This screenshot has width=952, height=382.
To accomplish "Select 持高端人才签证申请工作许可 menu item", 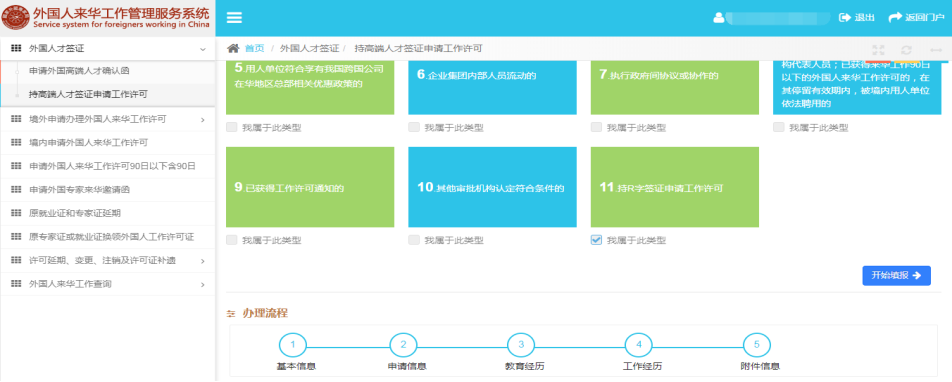I will (x=88, y=94).
